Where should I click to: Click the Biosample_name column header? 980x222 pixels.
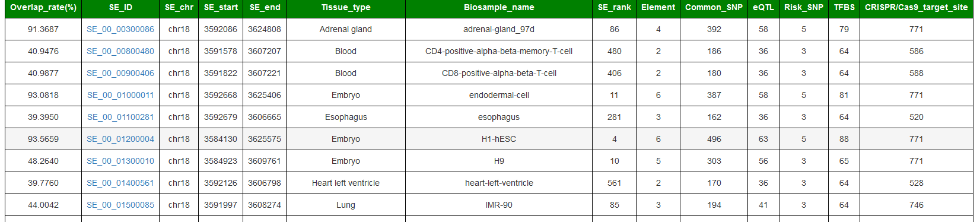click(x=499, y=8)
